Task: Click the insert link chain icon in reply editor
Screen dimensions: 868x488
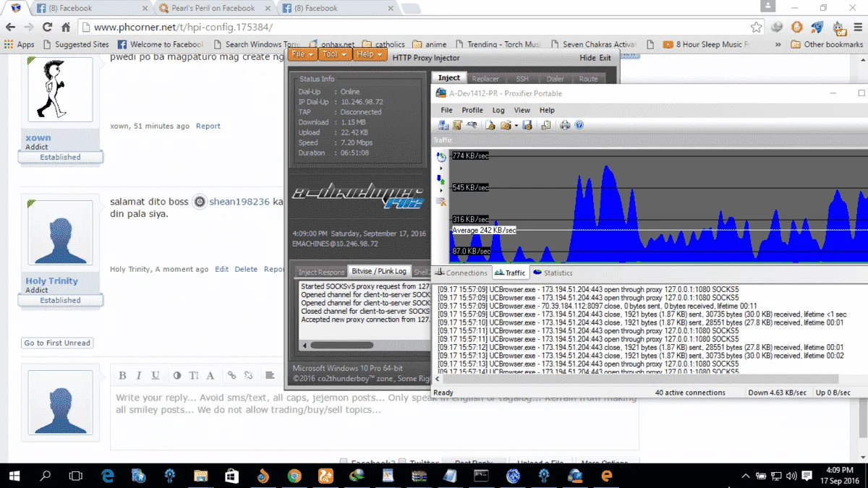Action: tap(231, 375)
